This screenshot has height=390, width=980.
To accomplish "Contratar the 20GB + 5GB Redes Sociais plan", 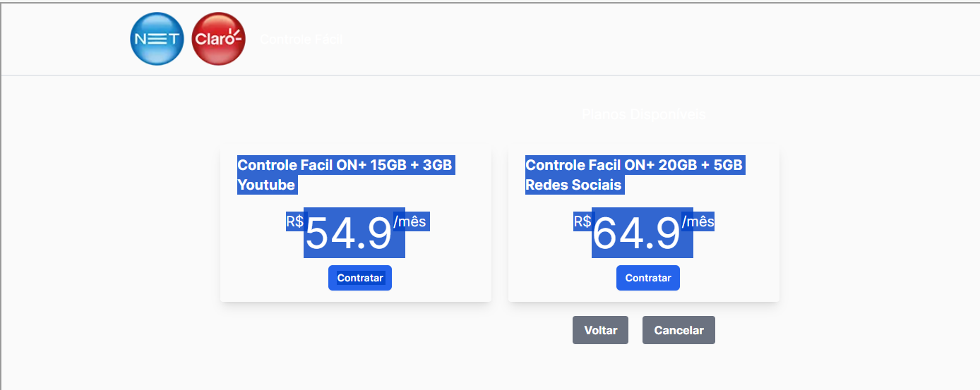I will (x=648, y=278).
